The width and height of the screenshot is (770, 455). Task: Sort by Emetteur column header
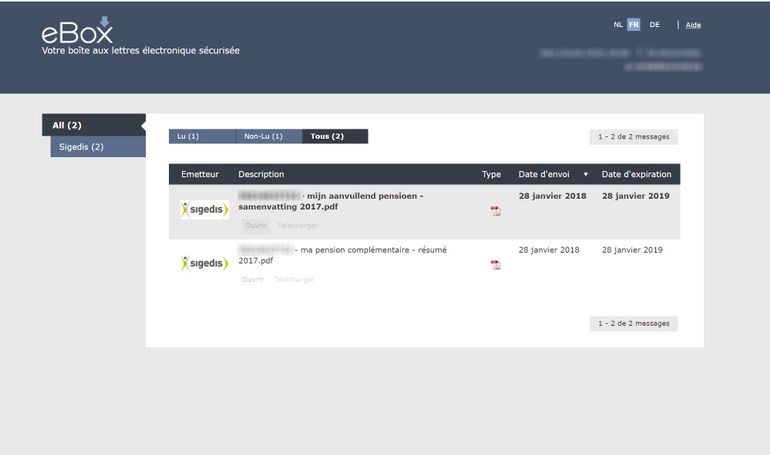tap(200, 175)
